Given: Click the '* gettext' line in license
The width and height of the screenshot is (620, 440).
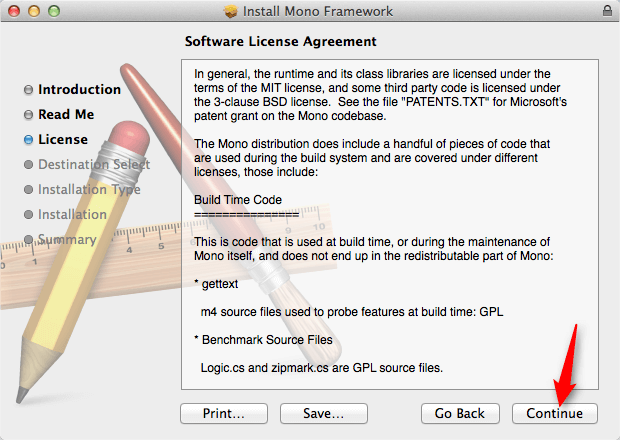Looking at the screenshot, I should 216,284.
